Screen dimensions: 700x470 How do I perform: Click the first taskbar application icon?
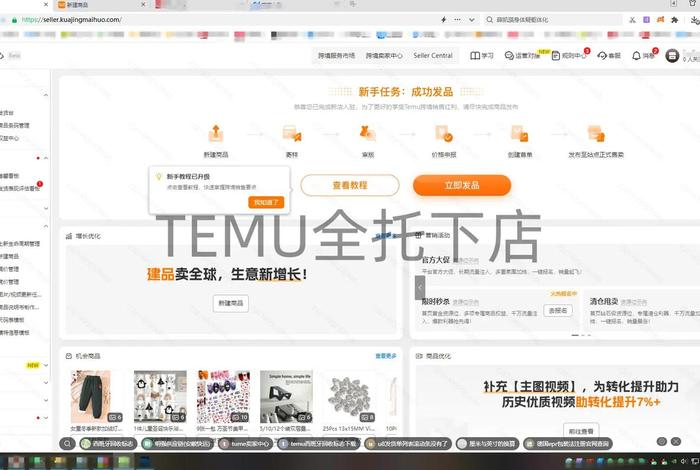16,461
